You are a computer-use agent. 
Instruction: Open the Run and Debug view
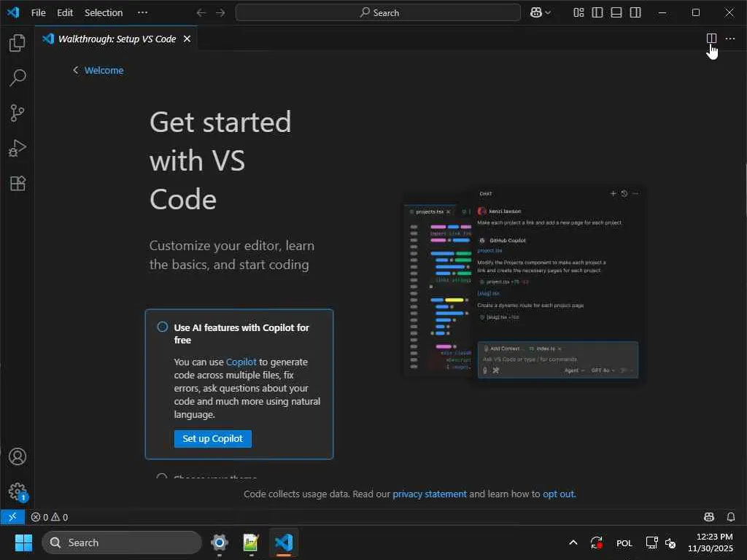pos(18,149)
